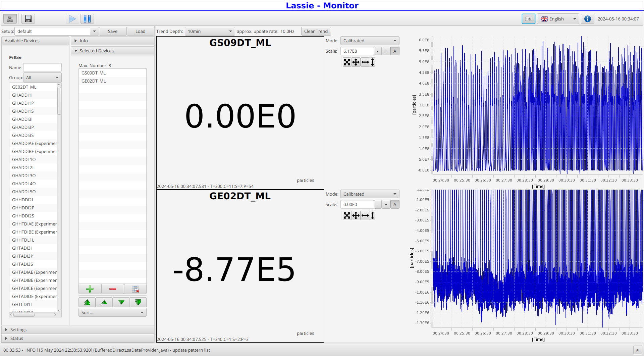Click the device list vertical scrollbar

(59, 101)
